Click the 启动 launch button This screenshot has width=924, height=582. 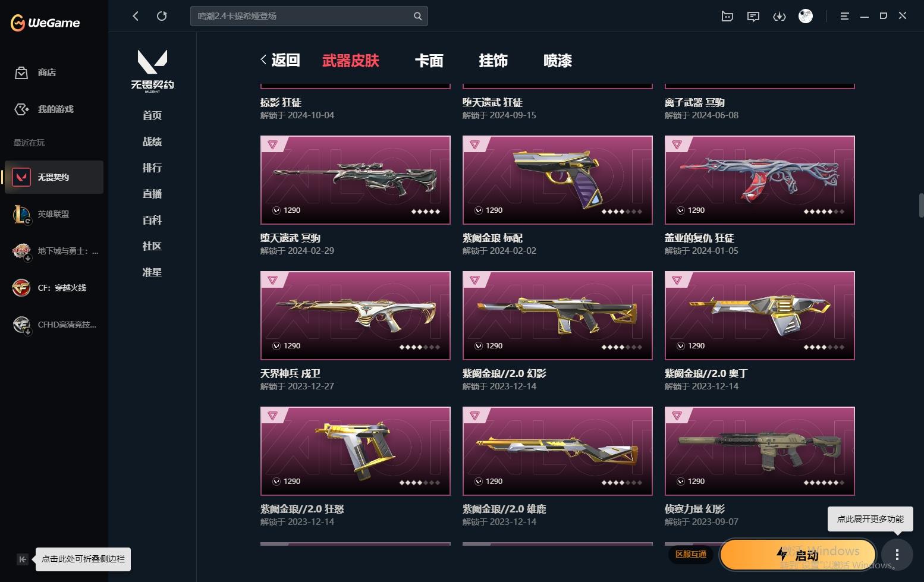[x=798, y=555]
